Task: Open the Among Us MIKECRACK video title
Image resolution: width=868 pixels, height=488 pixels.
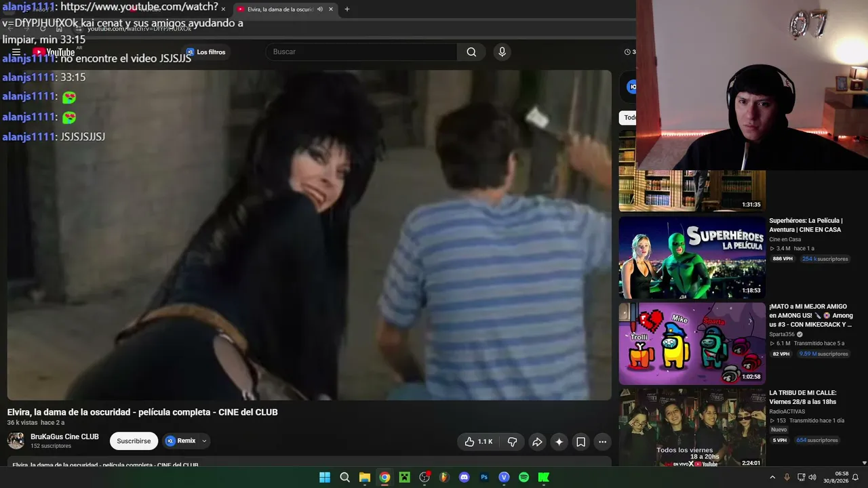Action: (810, 316)
